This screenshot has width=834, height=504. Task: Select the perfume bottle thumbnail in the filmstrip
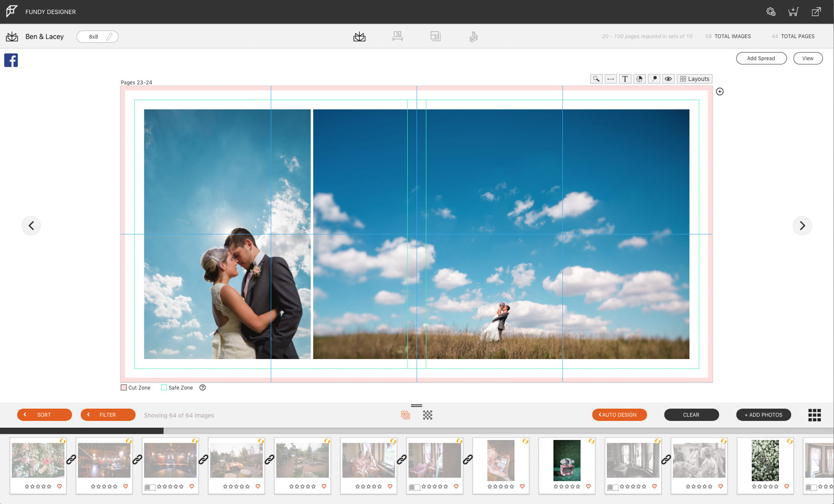tap(567, 460)
